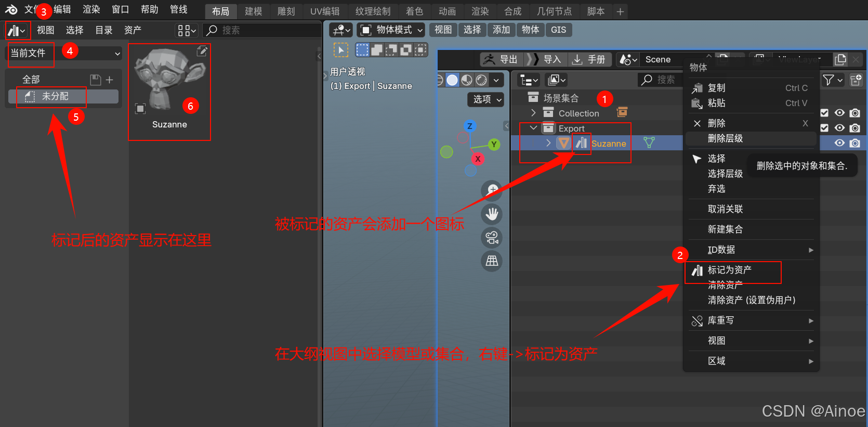Switch to the 着色 workspace tab

point(415,11)
